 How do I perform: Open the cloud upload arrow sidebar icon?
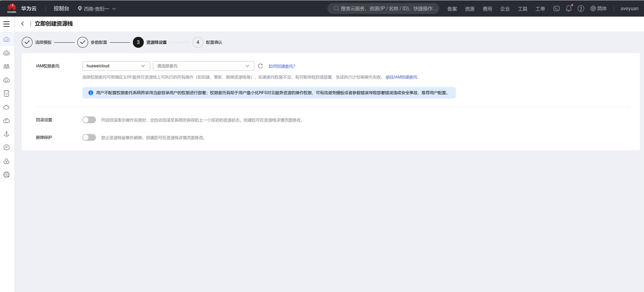pos(7,80)
